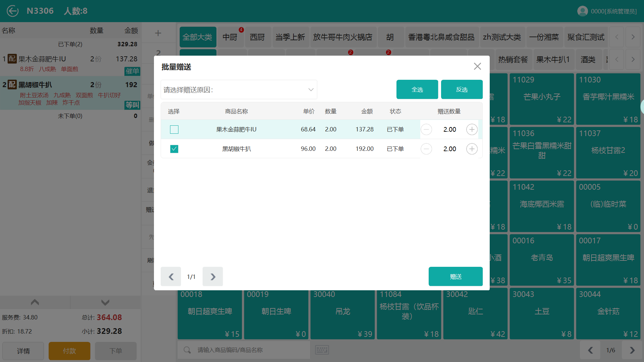This screenshot has height=362, width=644.
Task: Go to previous product page arrow
Action: point(590,350)
